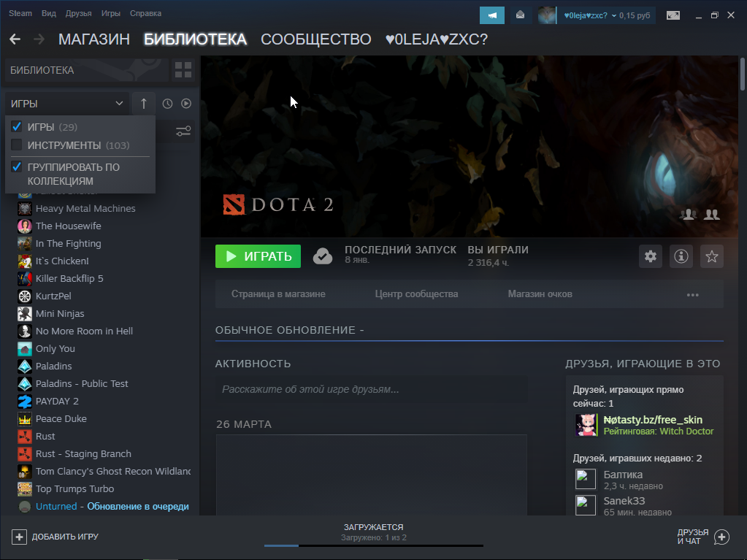
Task: Select Unturned in library list
Action: (56, 507)
